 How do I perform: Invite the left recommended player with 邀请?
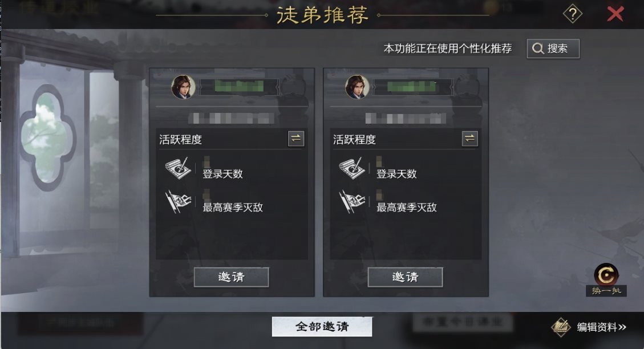[x=231, y=277]
